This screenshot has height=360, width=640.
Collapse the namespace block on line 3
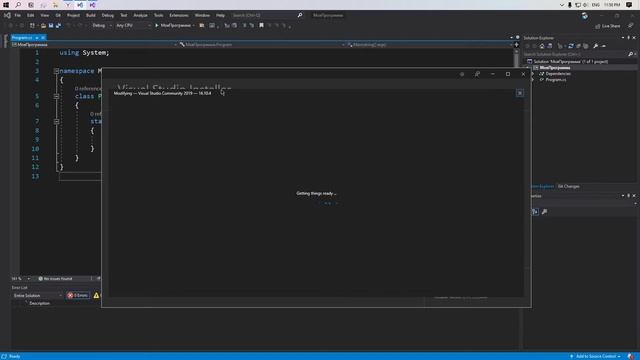point(56,71)
